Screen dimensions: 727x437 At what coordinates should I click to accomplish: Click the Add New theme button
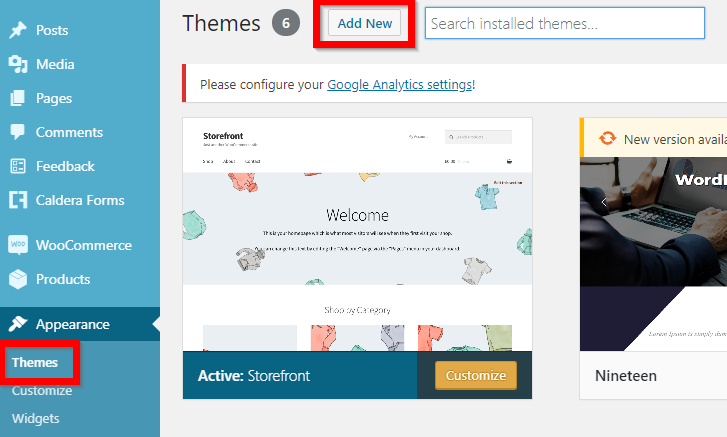tap(364, 23)
